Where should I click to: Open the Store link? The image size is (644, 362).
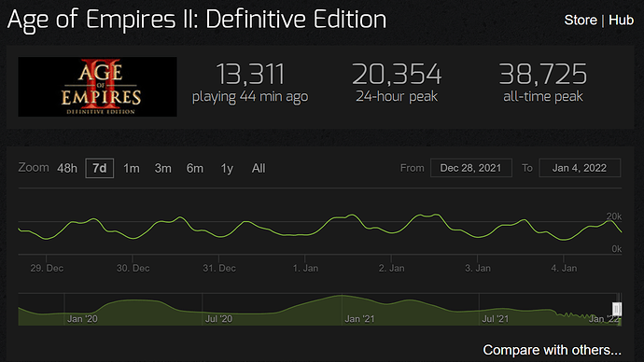point(581,20)
